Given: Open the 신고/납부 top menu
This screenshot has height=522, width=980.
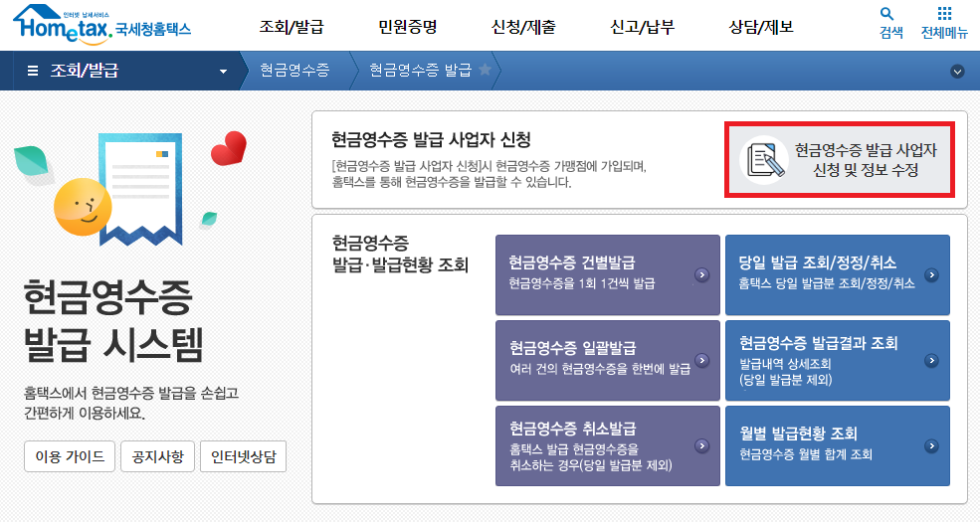Looking at the screenshot, I should coord(643,27).
